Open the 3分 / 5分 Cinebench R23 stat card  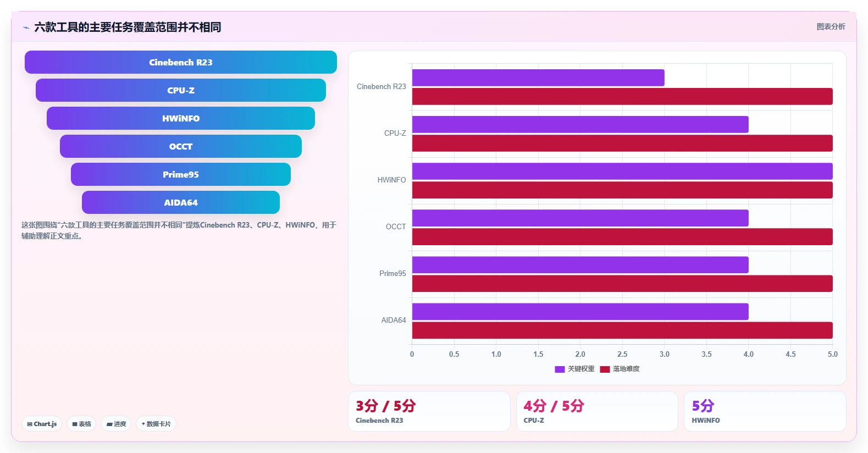[429, 411]
